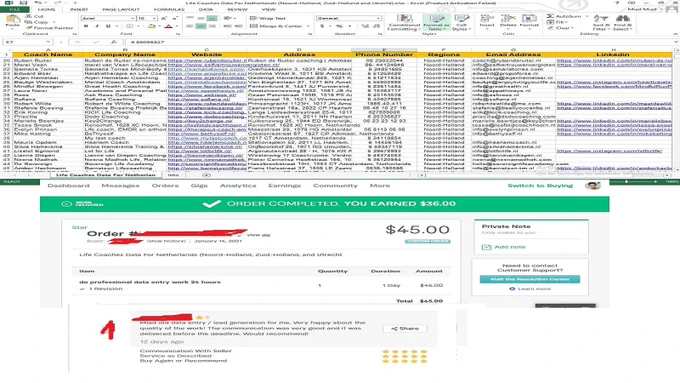
Task: Select the Info sheet tab
Action: click(x=173, y=175)
